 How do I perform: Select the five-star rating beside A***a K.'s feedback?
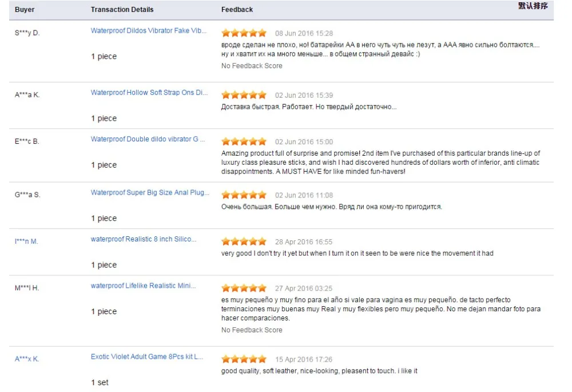[243, 94]
